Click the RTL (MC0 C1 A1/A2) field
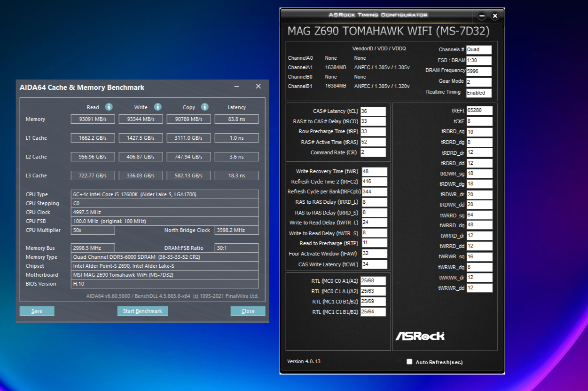 [373, 291]
